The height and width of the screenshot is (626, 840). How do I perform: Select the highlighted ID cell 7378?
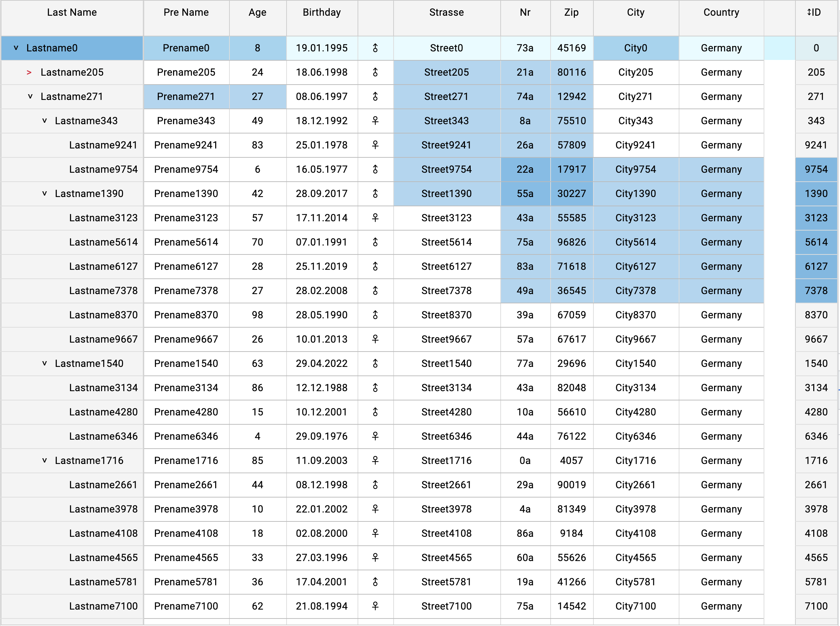click(816, 291)
